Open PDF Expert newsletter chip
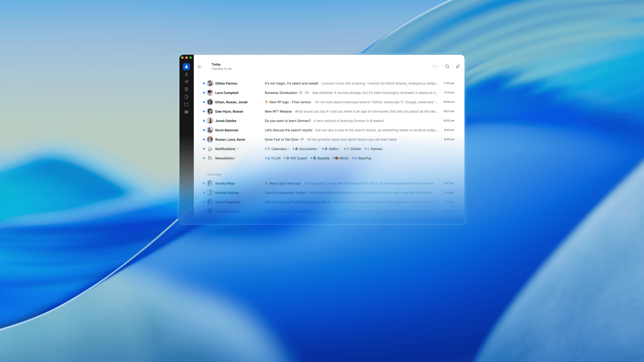The image size is (644, 362). 296,158
